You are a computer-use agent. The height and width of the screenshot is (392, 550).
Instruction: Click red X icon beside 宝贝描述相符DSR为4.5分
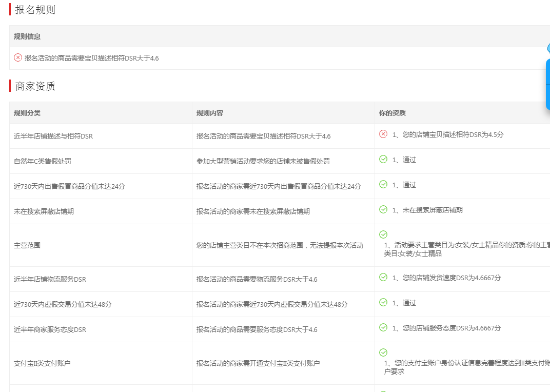pyautogui.click(x=383, y=134)
